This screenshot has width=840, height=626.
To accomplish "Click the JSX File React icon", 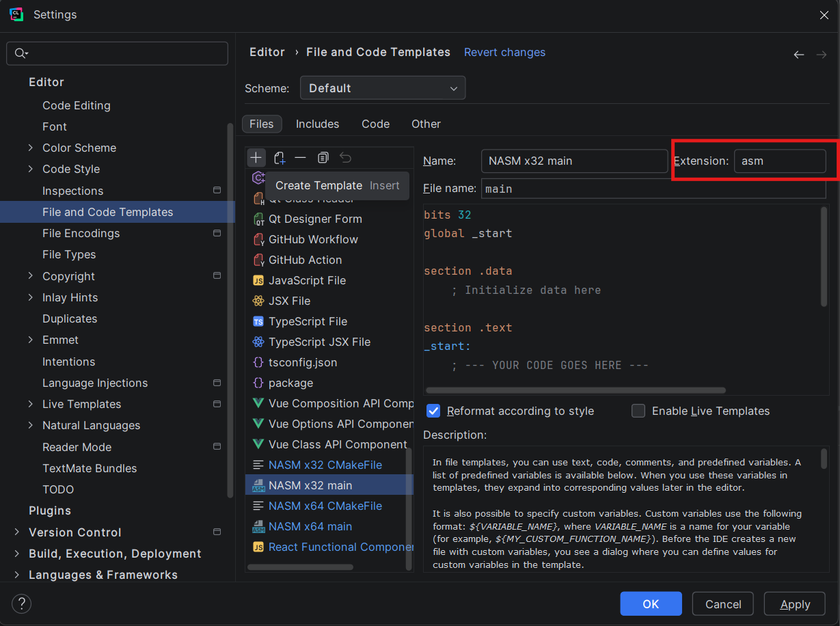I will 258,301.
